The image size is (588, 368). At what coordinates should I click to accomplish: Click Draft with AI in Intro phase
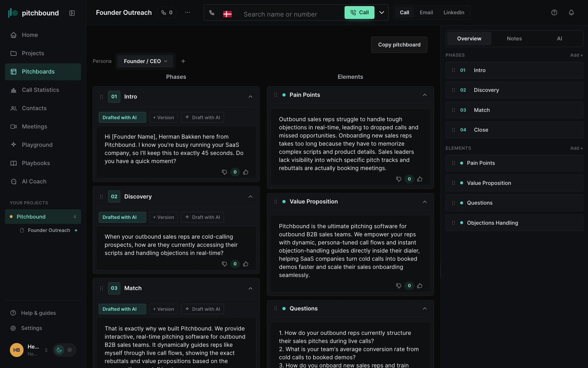(202, 117)
